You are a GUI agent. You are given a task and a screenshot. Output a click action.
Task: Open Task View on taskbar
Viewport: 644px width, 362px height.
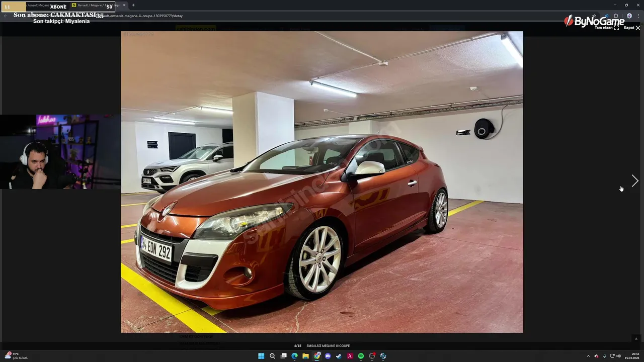click(x=283, y=356)
